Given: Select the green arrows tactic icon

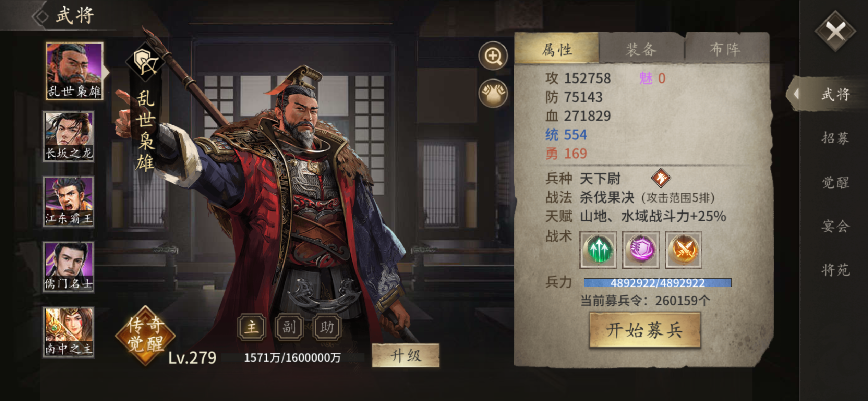Looking at the screenshot, I should 598,250.
